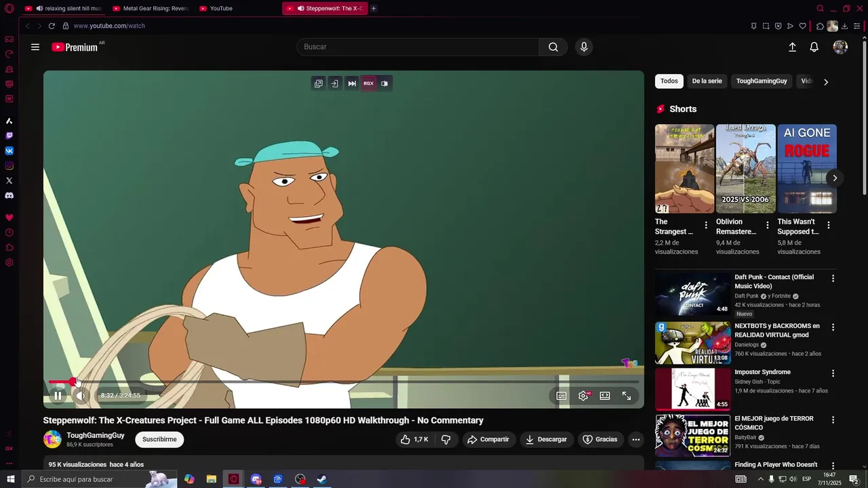Share the video via Compartir
Screen dimensions: 868x488
488,439
